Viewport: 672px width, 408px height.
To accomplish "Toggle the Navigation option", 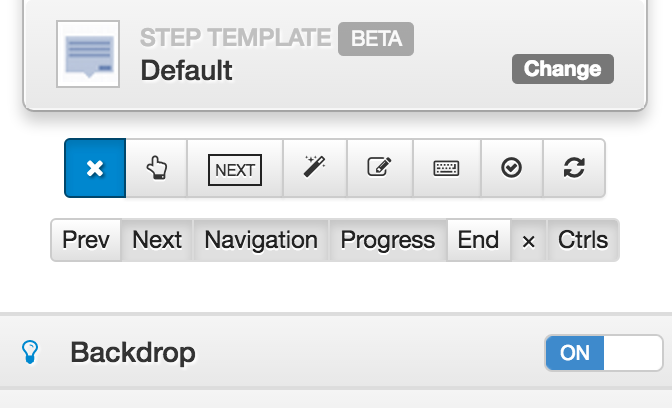I will click(x=261, y=240).
